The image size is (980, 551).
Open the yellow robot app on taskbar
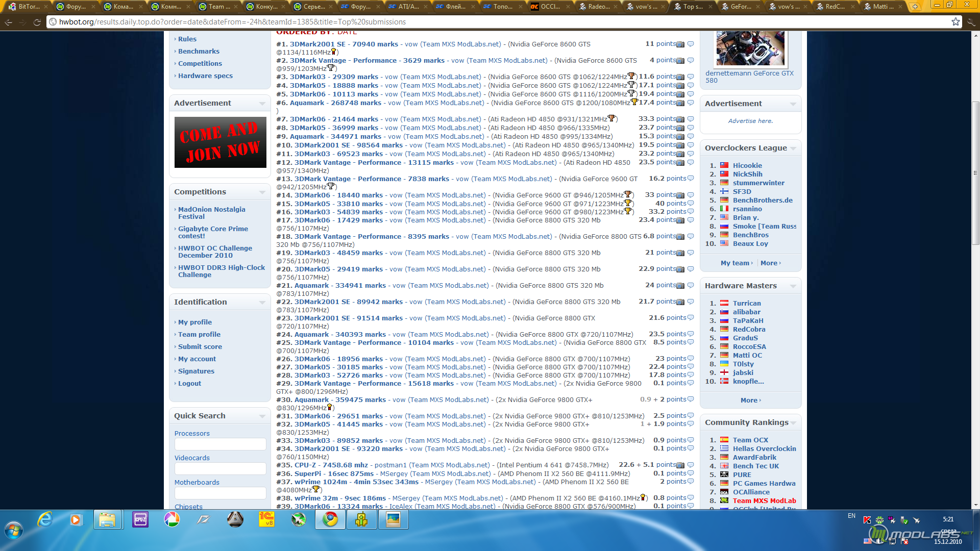point(361,520)
